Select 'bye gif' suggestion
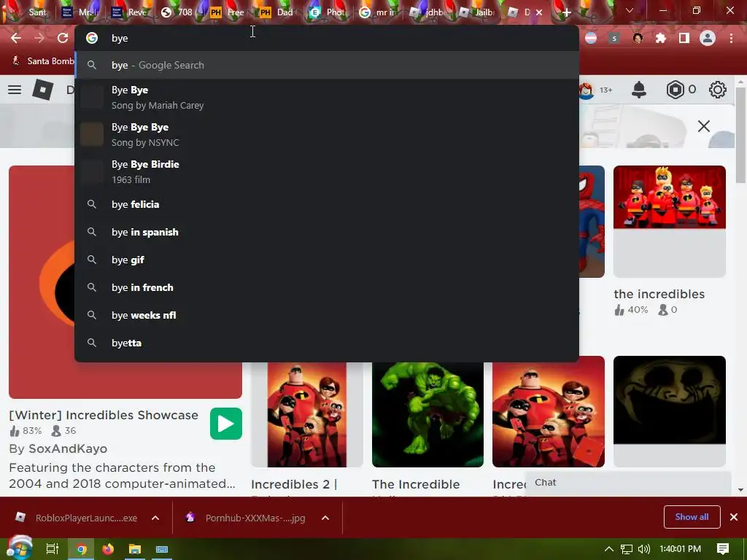This screenshot has width=747, height=560. [327, 260]
